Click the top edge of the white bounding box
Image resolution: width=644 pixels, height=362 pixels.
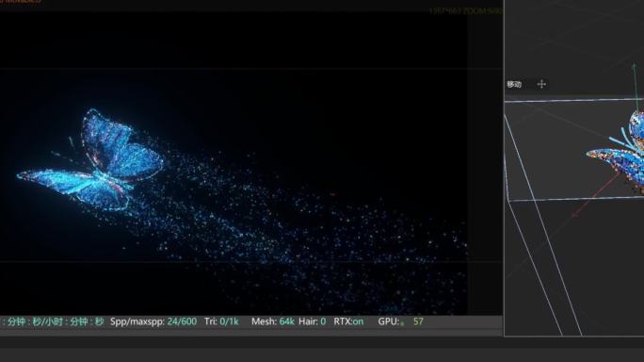point(574,100)
